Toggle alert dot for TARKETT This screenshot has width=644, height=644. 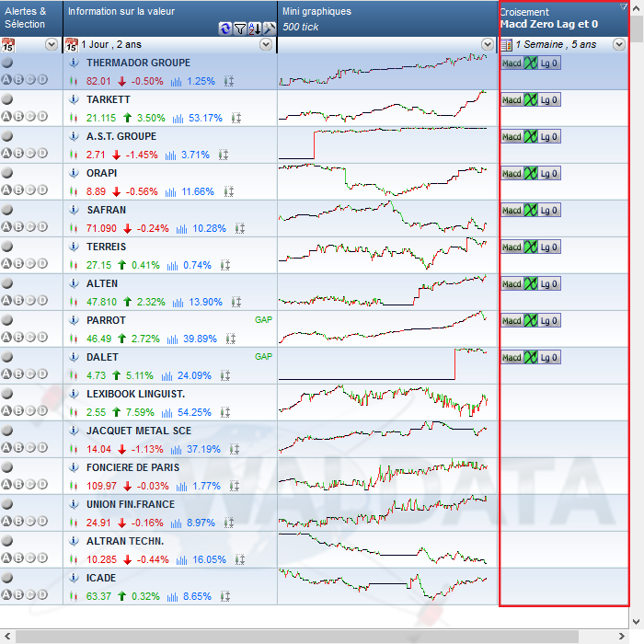[7, 99]
